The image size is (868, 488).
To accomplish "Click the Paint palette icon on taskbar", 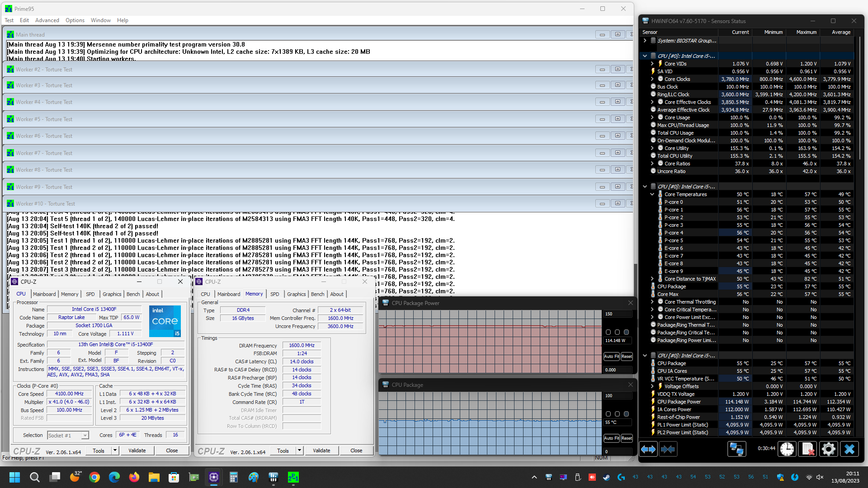I will tap(253, 477).
